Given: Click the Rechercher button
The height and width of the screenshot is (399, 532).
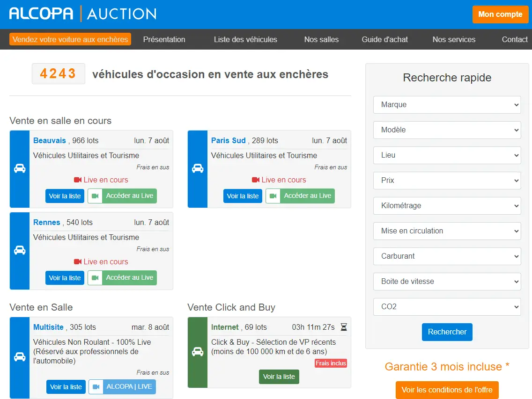Looking at the screenshot, I should [x=447, y=332].
